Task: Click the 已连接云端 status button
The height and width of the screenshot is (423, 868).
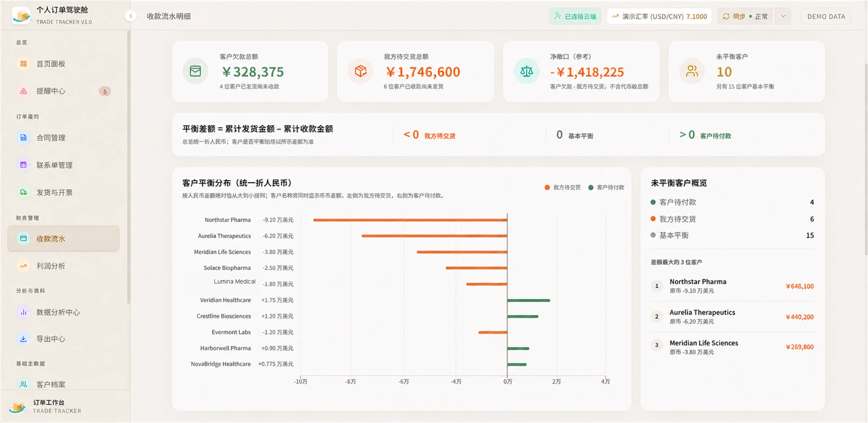Action: click(x=575, y=16)
